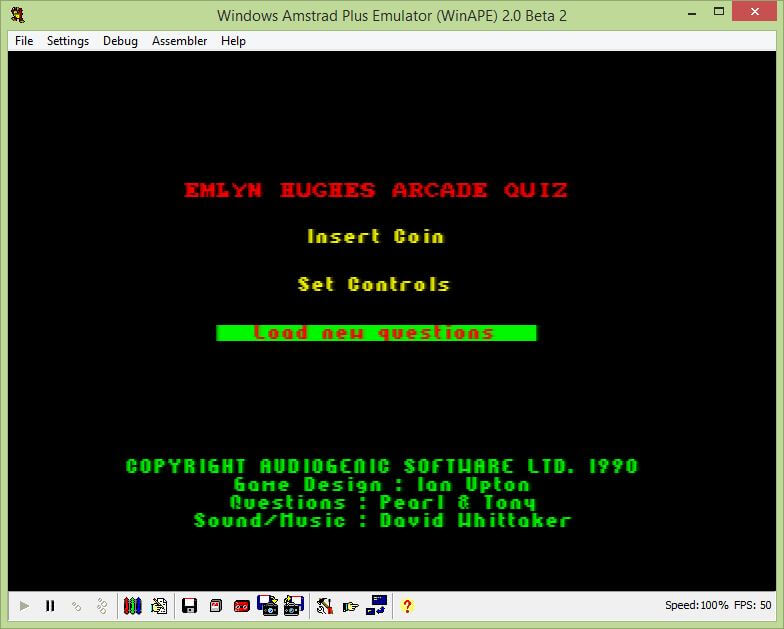This screenshot has width=784, height=629.
Task: Open the Help menu
Action: click(x=233, y=41)
